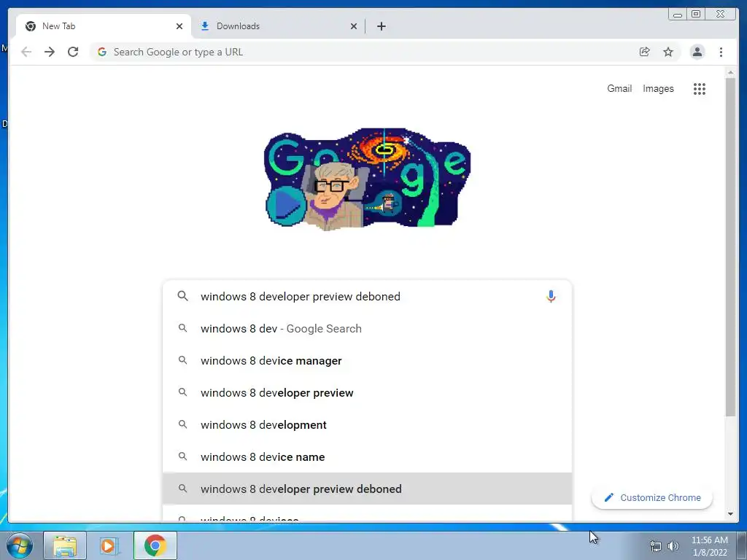
Task: Choose suggestion 'windows 8 developer preview'
Action: pos(368,393)
